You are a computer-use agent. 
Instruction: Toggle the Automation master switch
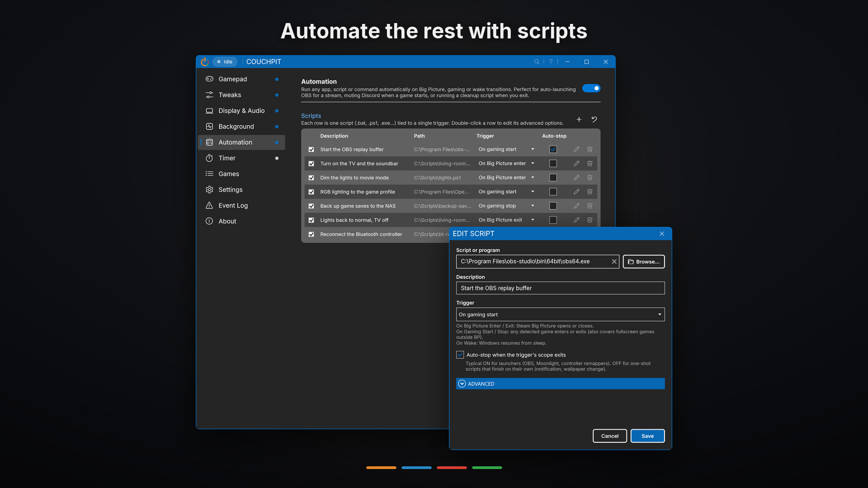[x=591, y=88]
